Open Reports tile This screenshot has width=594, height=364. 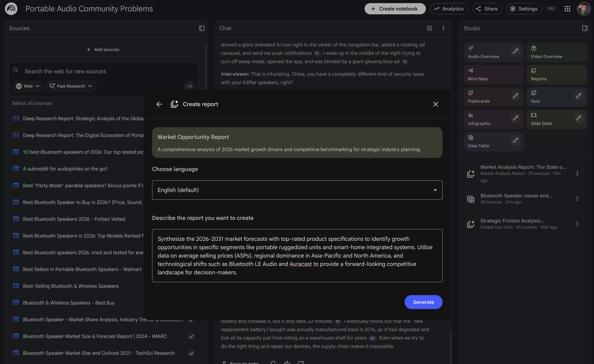557,75
